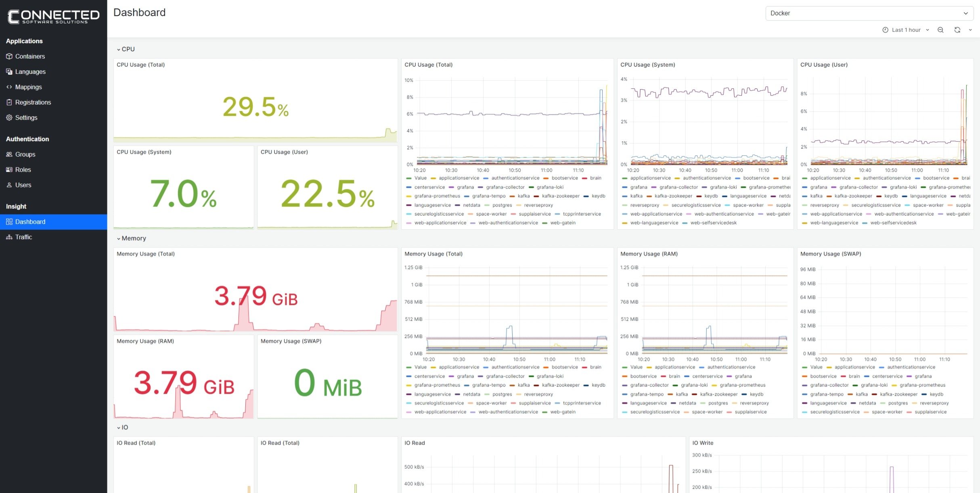
Task: Open Containers icon in the sidebar
Action: (x=9, y=56)
